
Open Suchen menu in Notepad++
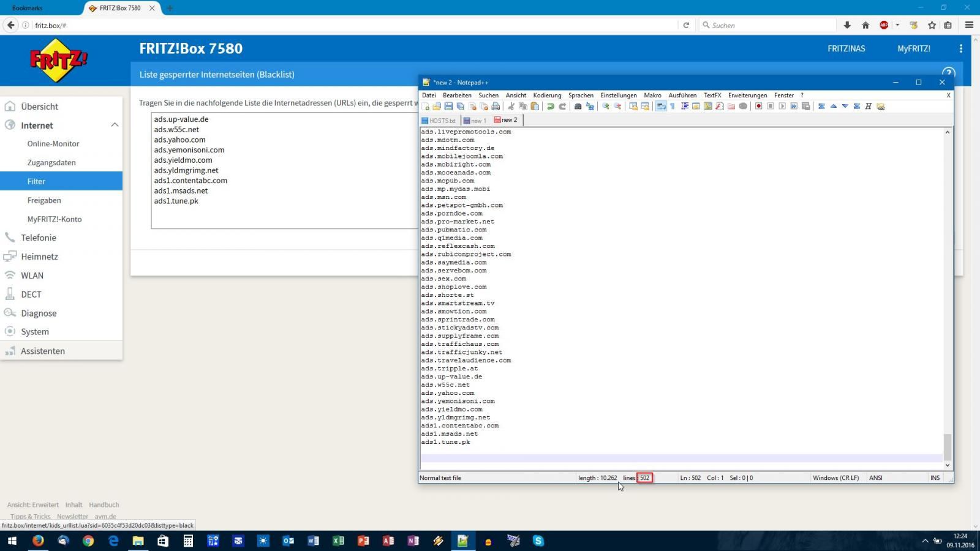pos(488,96)
